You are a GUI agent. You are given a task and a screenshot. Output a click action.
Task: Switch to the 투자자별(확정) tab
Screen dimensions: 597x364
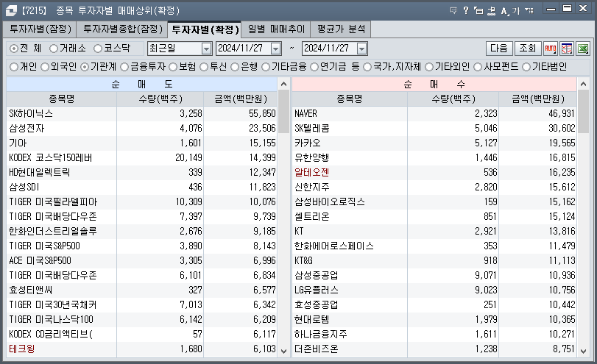click(x=205, y=29)
